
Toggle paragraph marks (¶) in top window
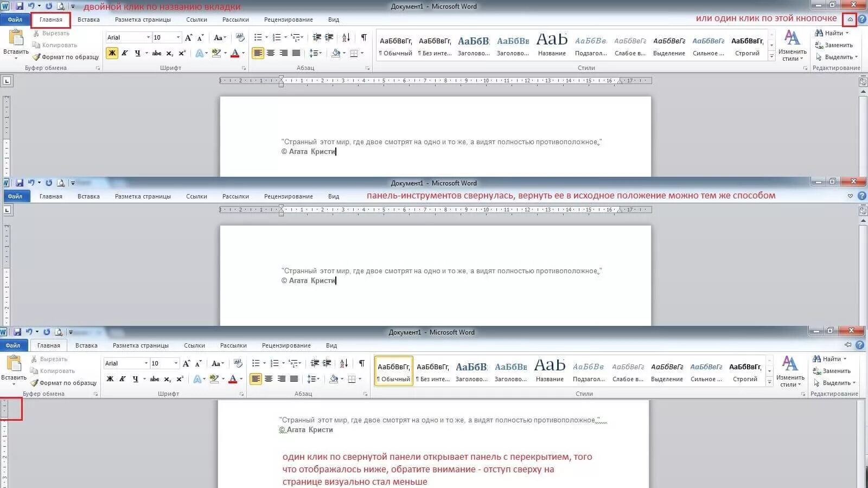click(x=363, y=37)
